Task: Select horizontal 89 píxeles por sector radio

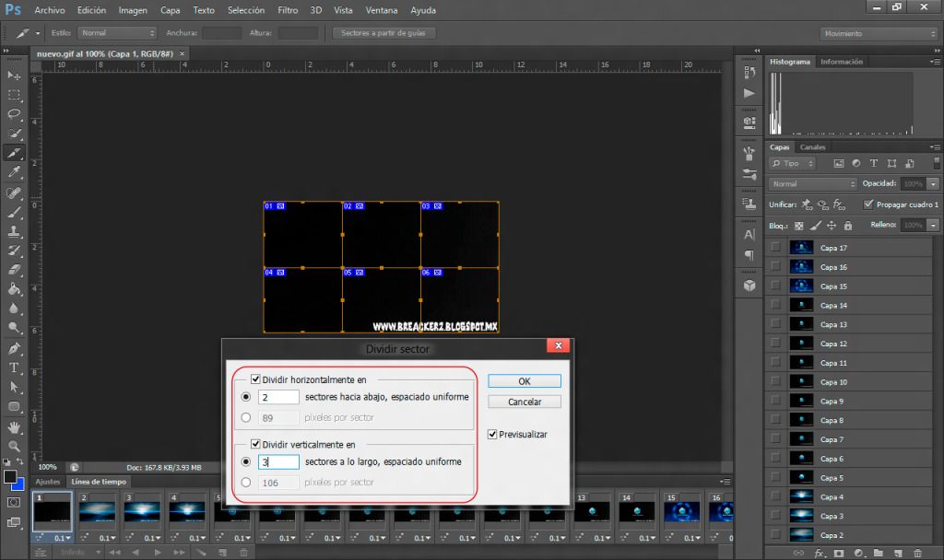Action: point(245,417)
